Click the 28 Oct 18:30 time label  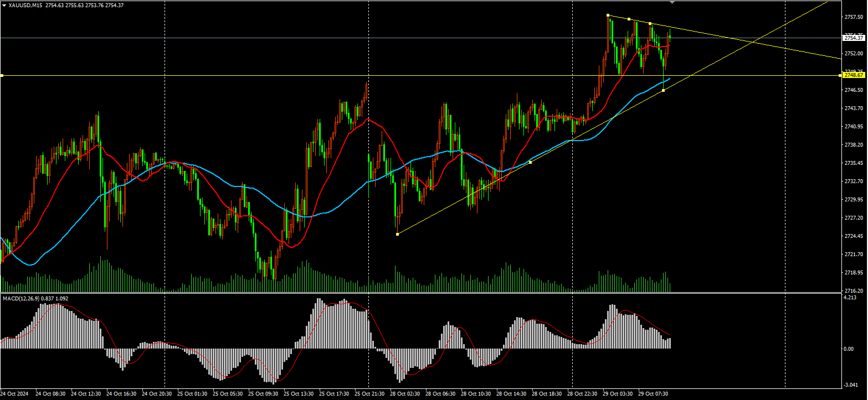(547, 394)
